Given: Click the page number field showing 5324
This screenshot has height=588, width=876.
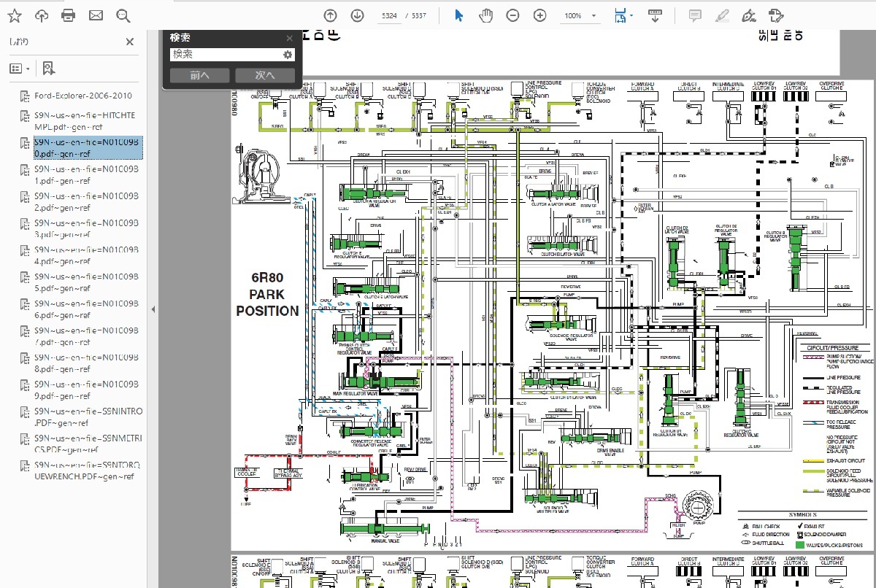Looking at the screenshot, I should pyautogui.click(x=391, y=15).
